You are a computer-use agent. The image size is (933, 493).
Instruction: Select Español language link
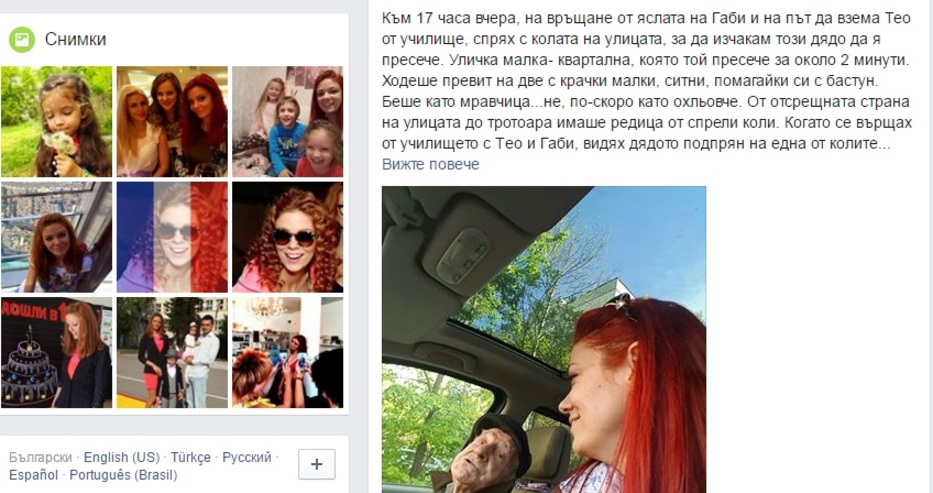point(33,475)
